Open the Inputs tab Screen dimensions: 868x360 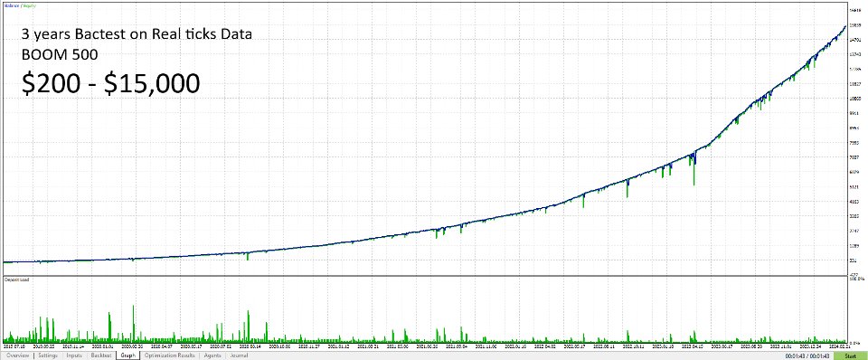pyautogui.click(x=74, y=355)
